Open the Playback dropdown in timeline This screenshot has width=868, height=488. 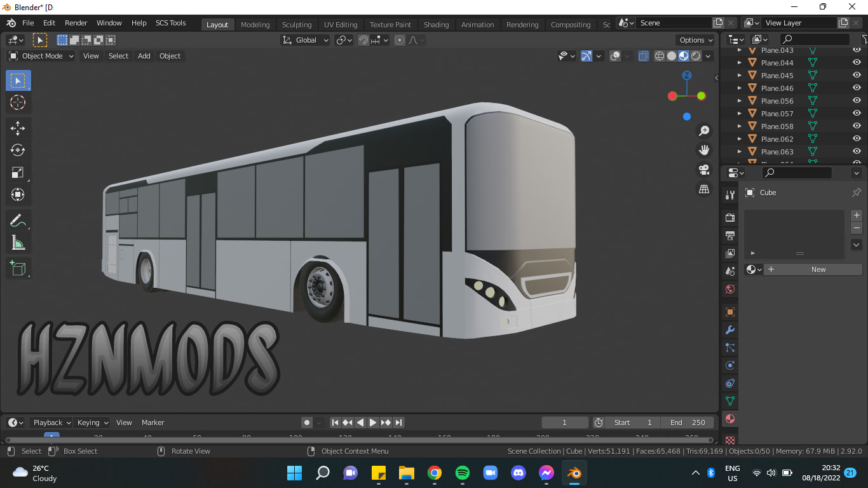(51, 423)
